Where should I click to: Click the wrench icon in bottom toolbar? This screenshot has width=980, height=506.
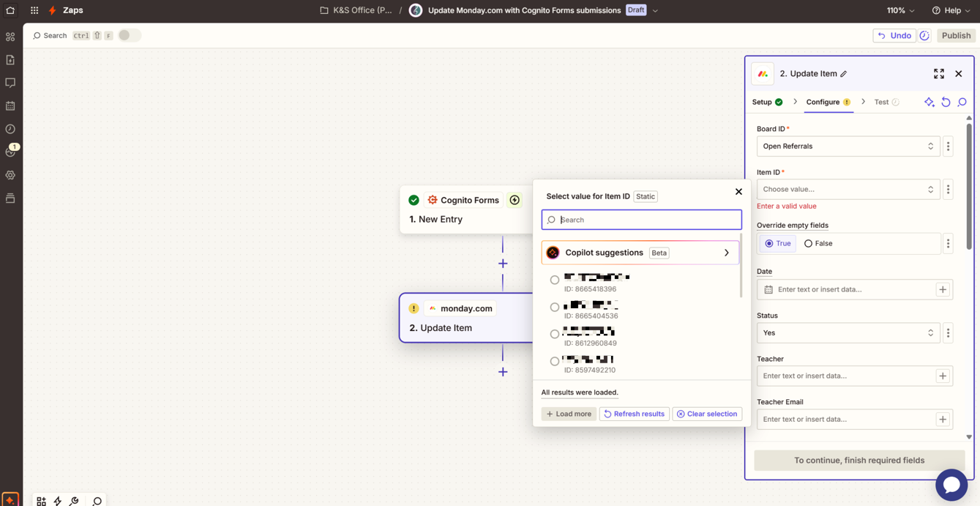point(74,502)
